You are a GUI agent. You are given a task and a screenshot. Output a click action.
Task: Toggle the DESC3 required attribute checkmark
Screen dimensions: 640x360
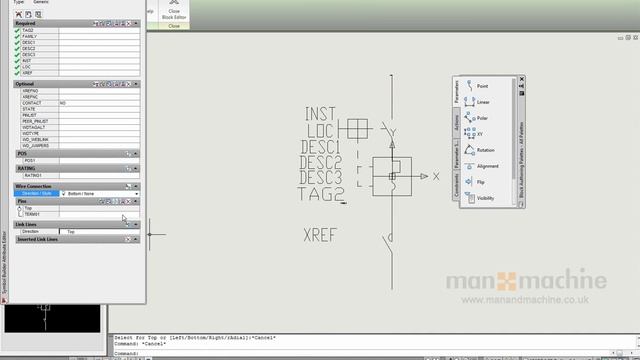coord(17,55)
